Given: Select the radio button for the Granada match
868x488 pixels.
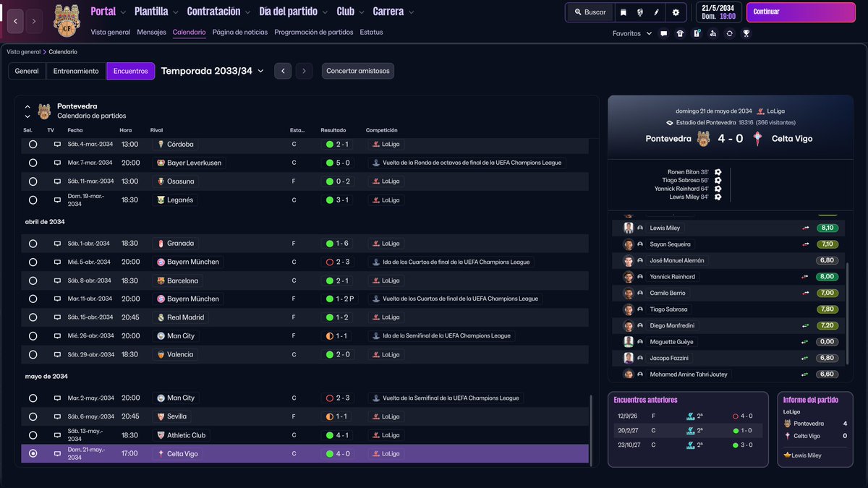Looking at the screenshot, I should click(33, 244).
